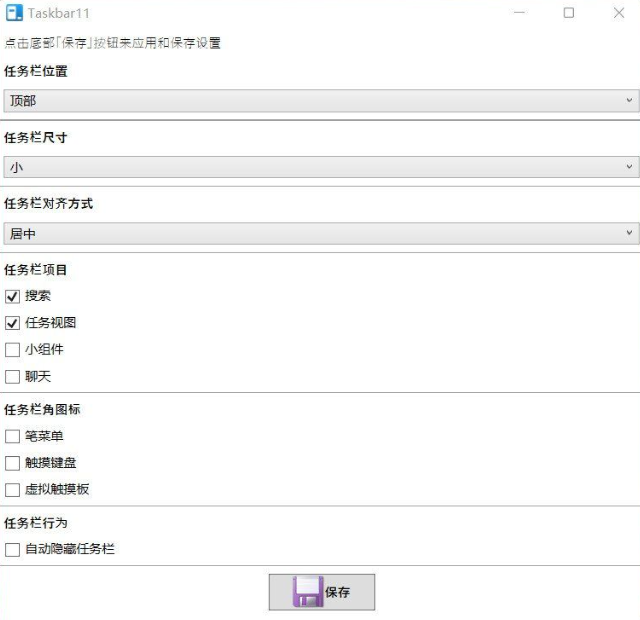Click the 任务栏尺寸 section heading
The image size is (640, 620).
tap(36, 138)
